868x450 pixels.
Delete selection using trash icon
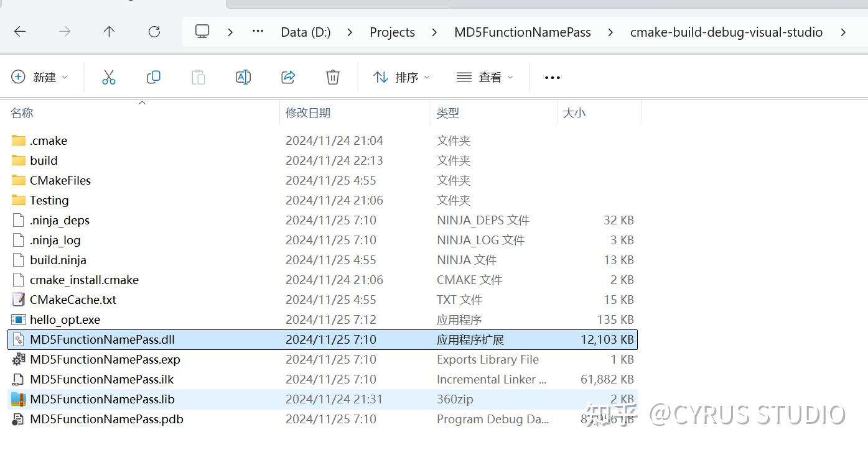332,76
